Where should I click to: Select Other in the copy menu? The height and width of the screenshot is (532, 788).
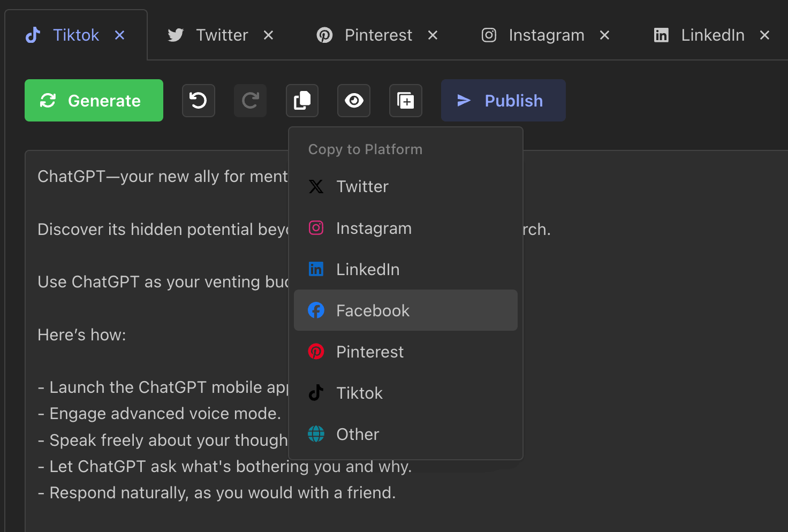pyautogui.click(x=358, y=435)
